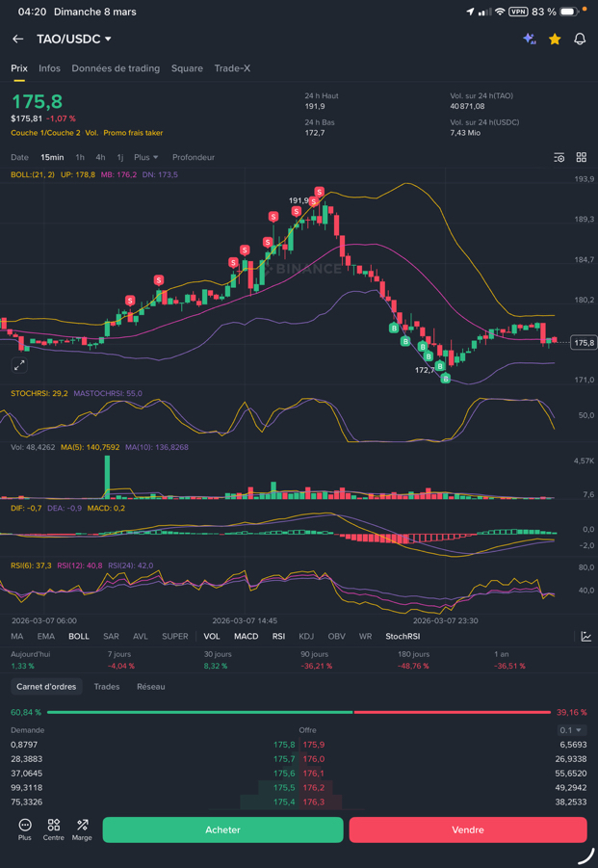Switch to the Prix tab
598x868 pixels.
tap(19, 68)
